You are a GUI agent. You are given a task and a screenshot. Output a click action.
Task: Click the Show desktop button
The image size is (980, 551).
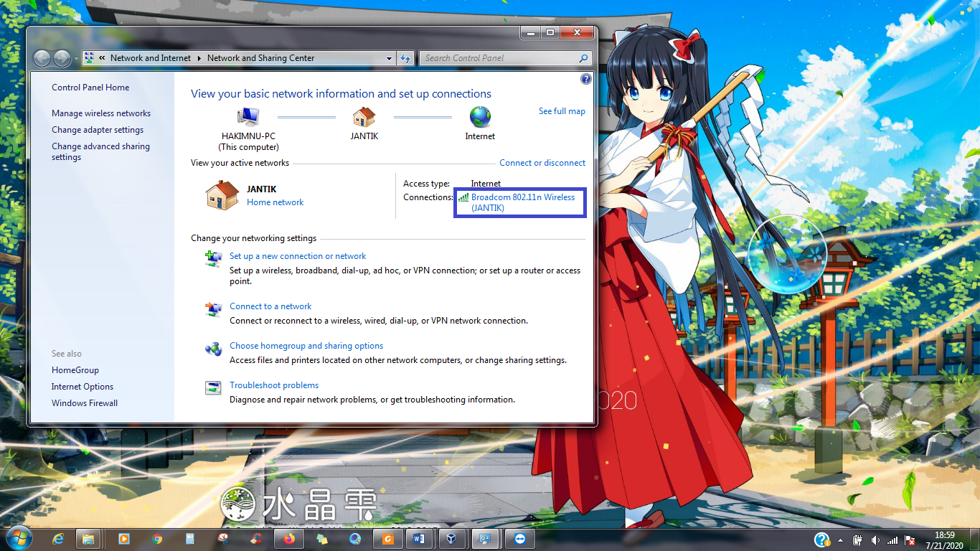pos(975,540)
